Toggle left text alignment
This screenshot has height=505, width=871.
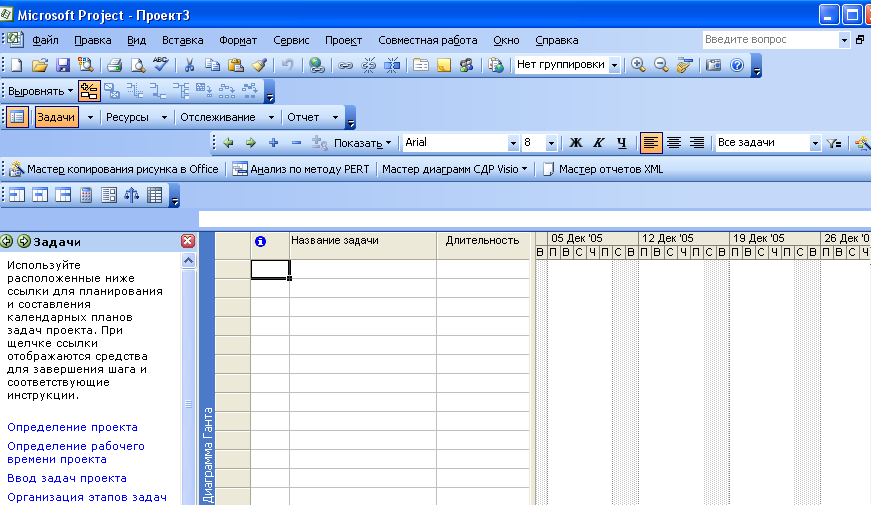coord(650,143)
